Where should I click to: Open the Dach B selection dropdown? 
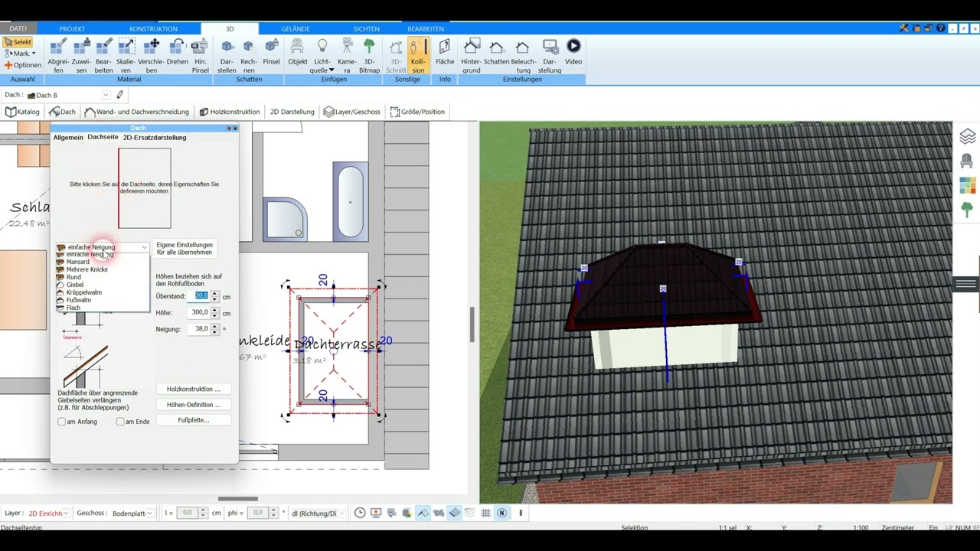[106, 95]
